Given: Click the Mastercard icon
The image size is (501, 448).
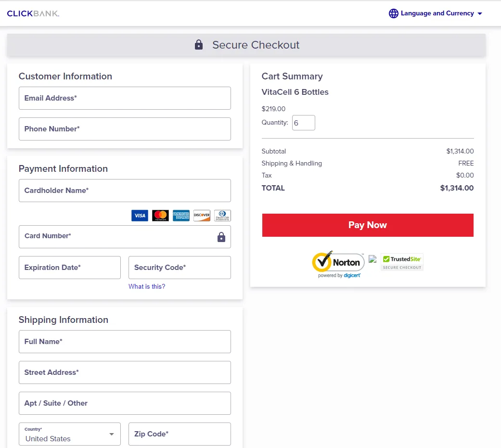Looking at the screenshot, I should (x=160, y=216).
